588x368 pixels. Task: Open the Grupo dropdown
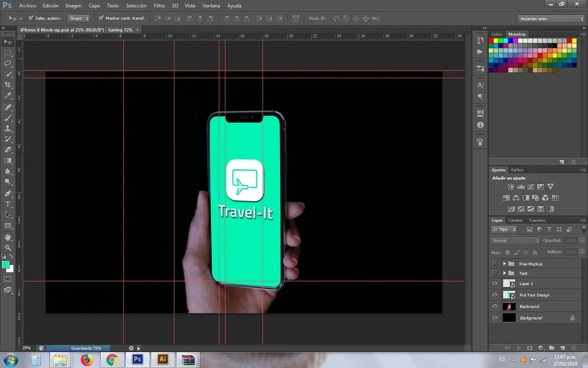coord(79,18)
